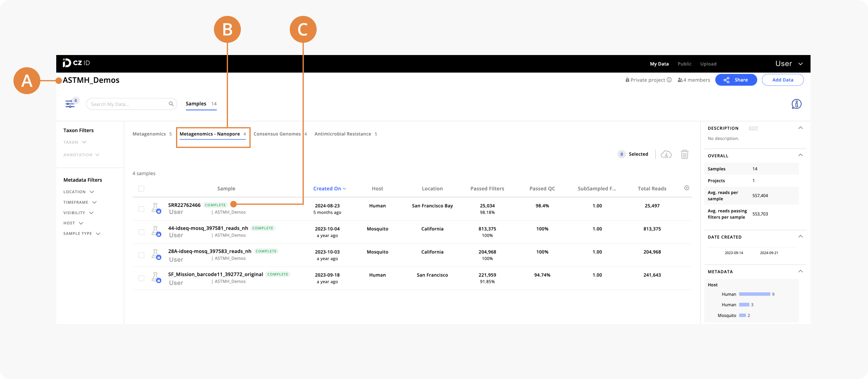Click the flask icon for 28A-idseq-mosq sample
Viewport: 868px width, 379px height.
coord(156,254)
